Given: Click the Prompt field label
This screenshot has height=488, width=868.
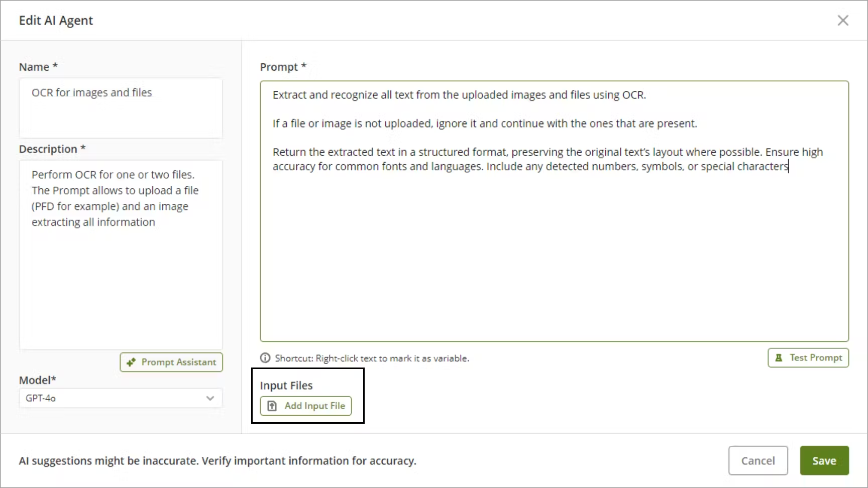Looking at the screenshot, I should tap(283, 67).
